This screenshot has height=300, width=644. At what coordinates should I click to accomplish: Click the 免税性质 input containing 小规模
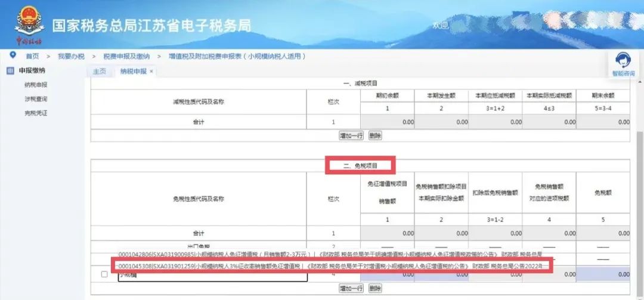pos(213,276)
